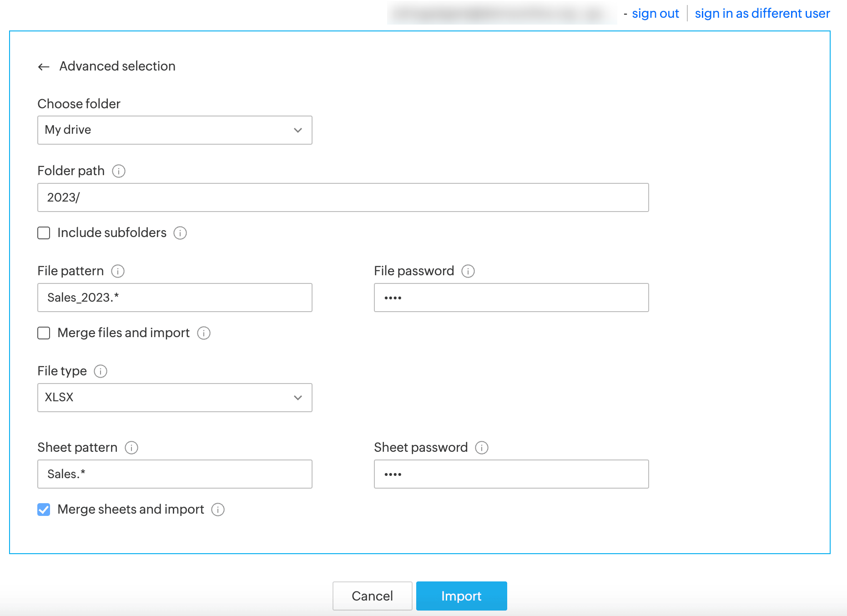The width and height of the screenshot is (847, 616).
Task: Open the File pattern info icon
Action: [x=118, y=271]
